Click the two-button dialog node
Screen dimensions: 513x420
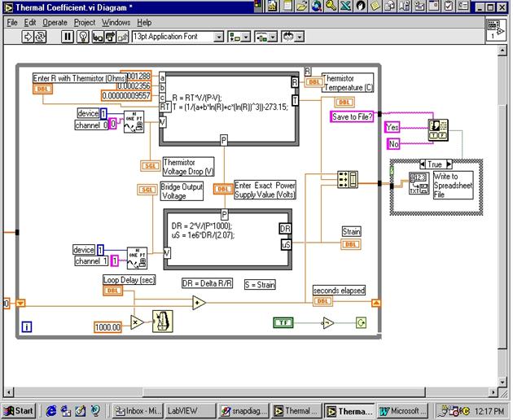(x=439, y=129)
